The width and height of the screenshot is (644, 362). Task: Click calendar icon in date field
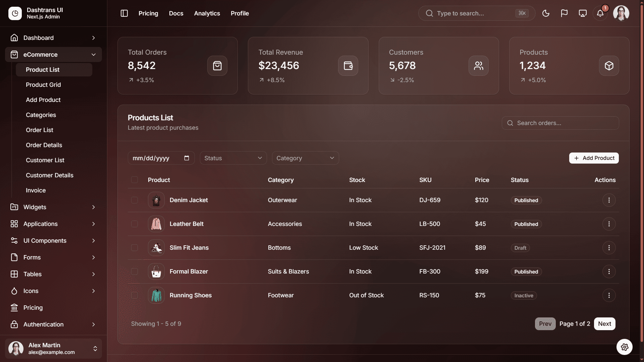point(187,158)
